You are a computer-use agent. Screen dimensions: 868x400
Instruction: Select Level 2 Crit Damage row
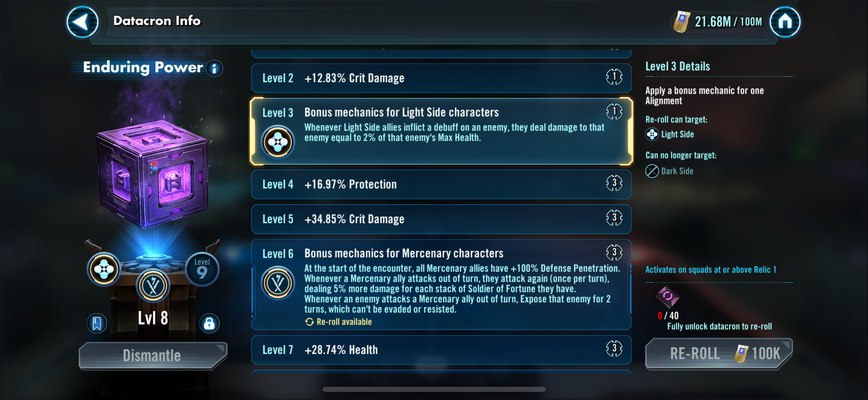441,78
